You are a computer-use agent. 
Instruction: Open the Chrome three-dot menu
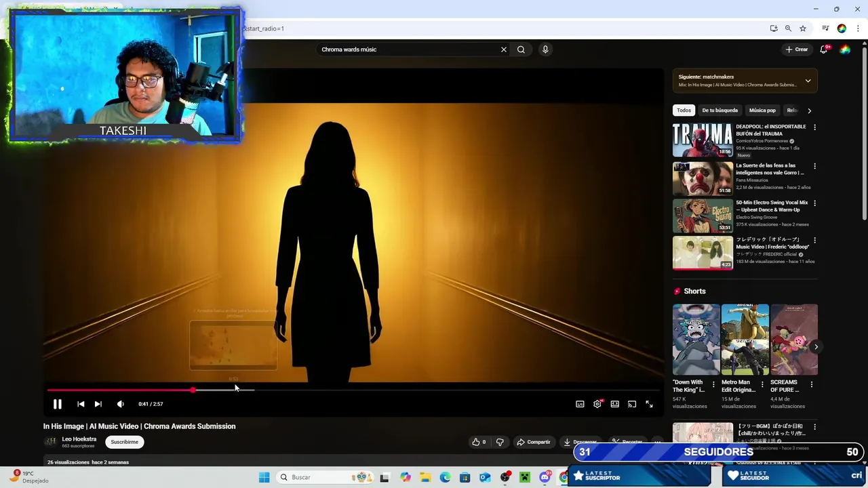[858, 28]
